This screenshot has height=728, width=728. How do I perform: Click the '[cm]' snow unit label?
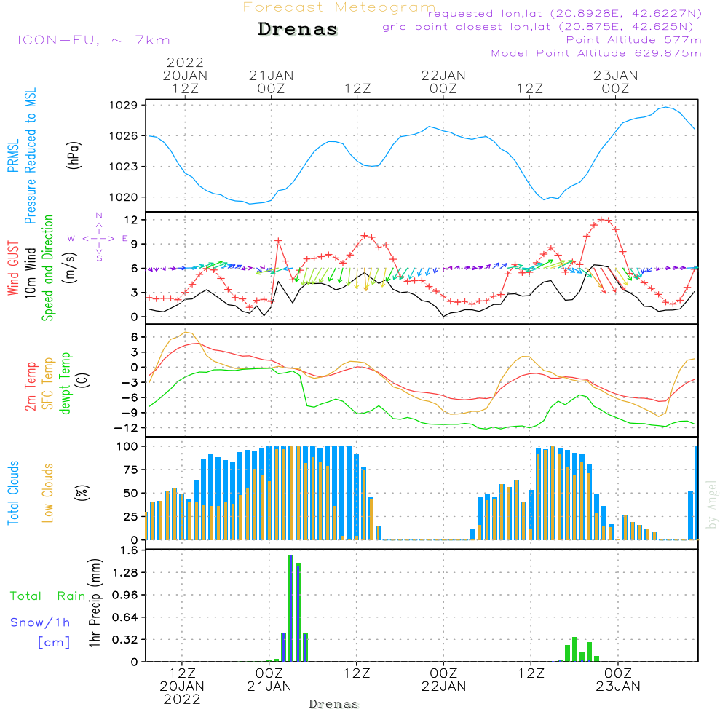[54, 643]
